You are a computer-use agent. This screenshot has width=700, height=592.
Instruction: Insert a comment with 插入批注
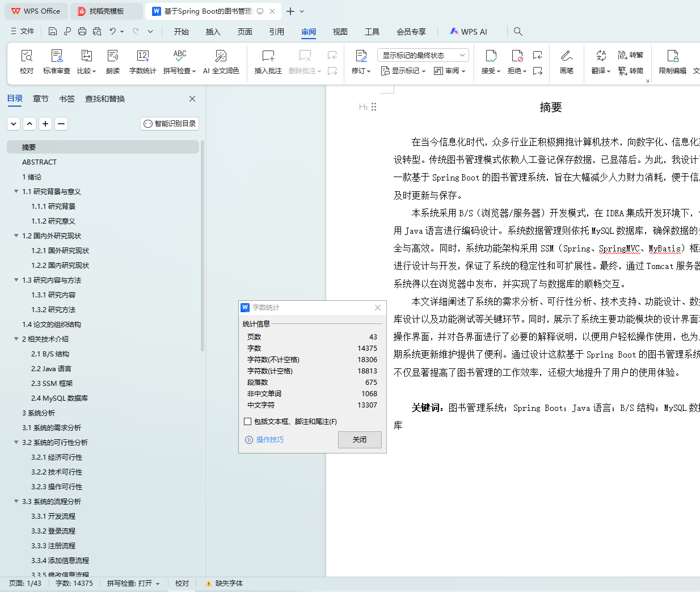pos(268,62)
